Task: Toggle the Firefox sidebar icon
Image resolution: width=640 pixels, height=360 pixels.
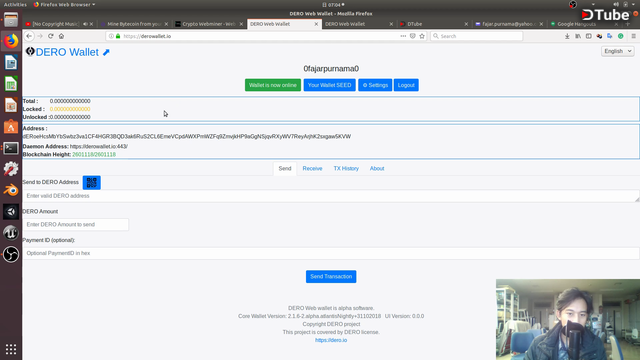Action: click(x=589, y=36)
